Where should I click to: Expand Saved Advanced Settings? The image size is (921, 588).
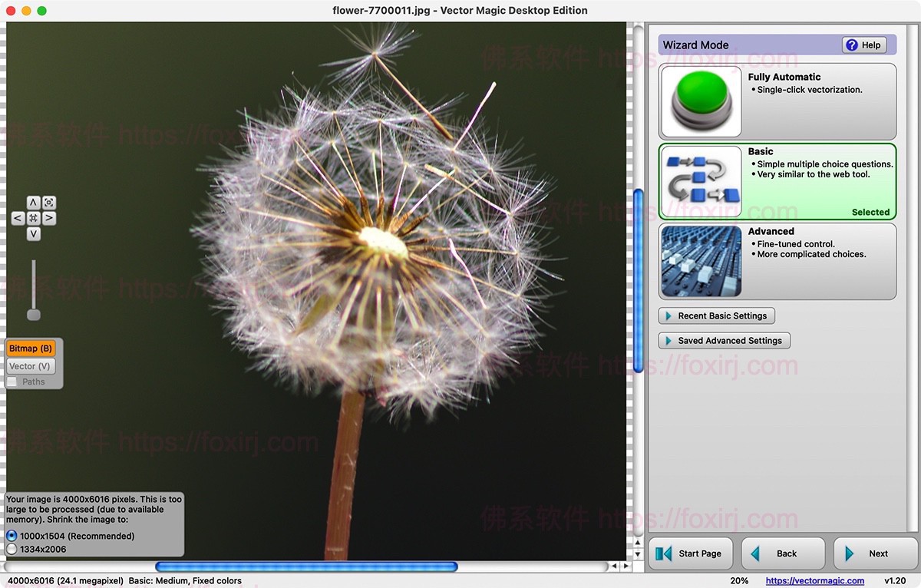click(x=724, y=340)
